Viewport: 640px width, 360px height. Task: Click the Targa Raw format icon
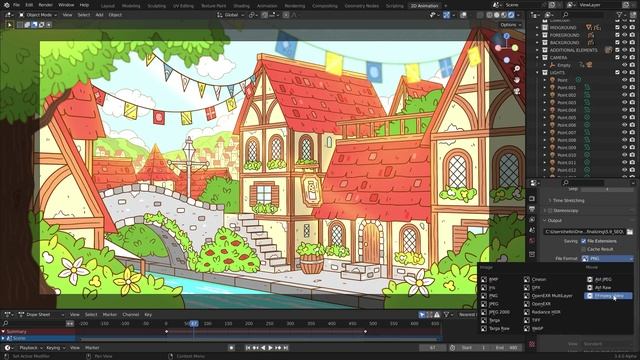coord(484,328)
